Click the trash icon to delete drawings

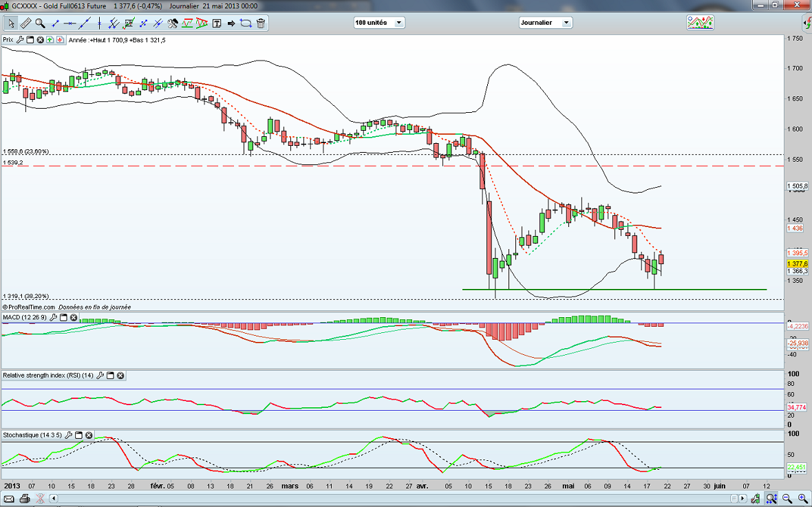(x=261, y=23)
